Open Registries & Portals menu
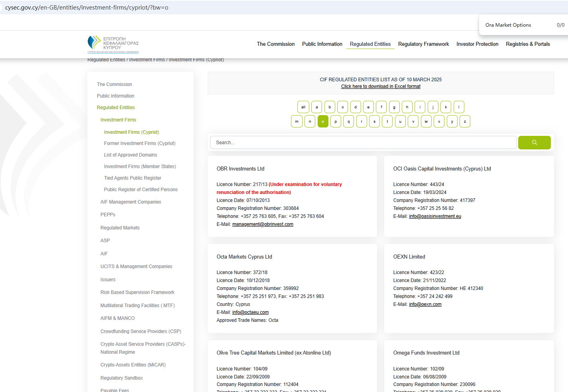 coord(528,44)
